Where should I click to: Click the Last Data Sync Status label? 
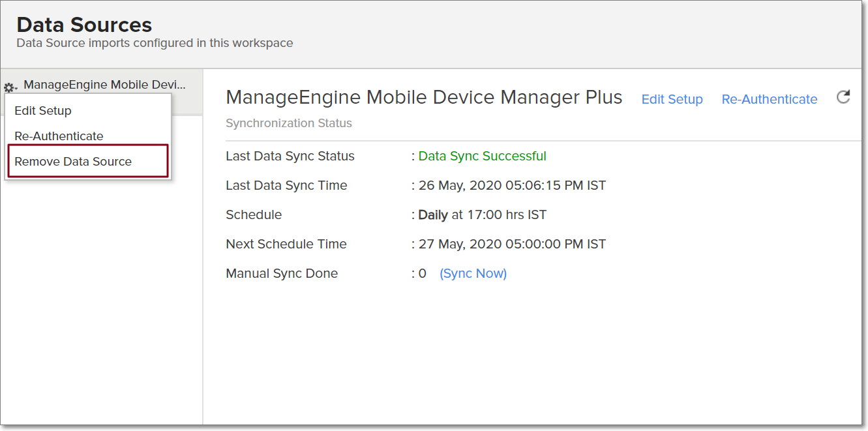(290, 156)
